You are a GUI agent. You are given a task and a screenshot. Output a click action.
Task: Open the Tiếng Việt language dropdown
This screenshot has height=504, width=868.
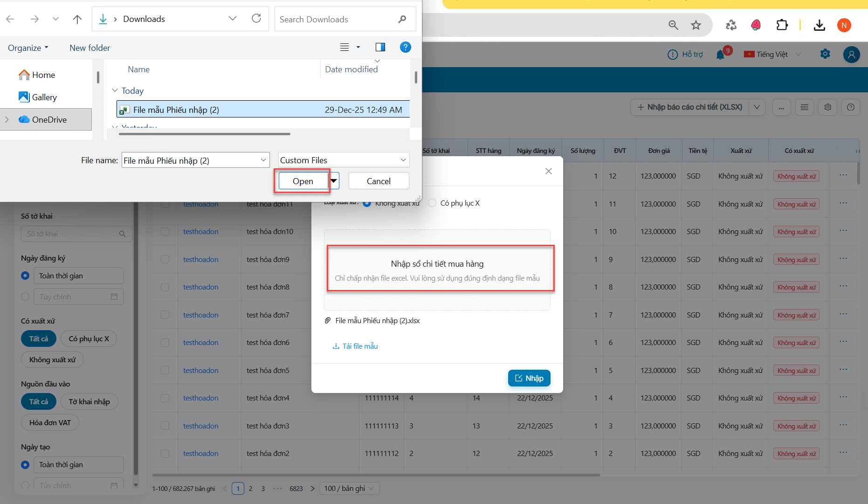[772, 55]
